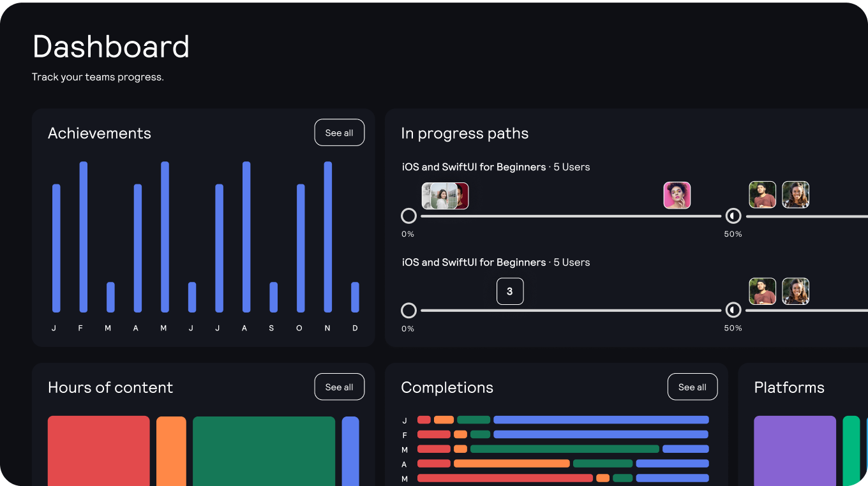Image resolution: width=868 pixels, height=486 pixels.
Task: Select the December bar in Achievements chart
Action: 355,297
